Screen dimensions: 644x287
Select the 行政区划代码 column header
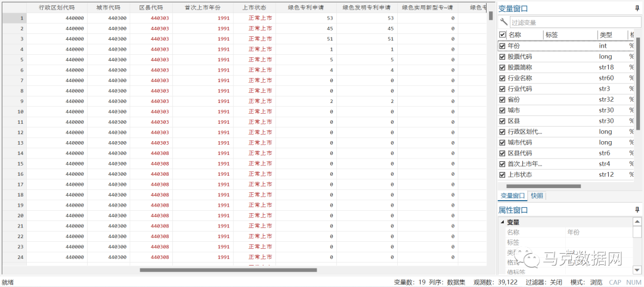(57, 8)
